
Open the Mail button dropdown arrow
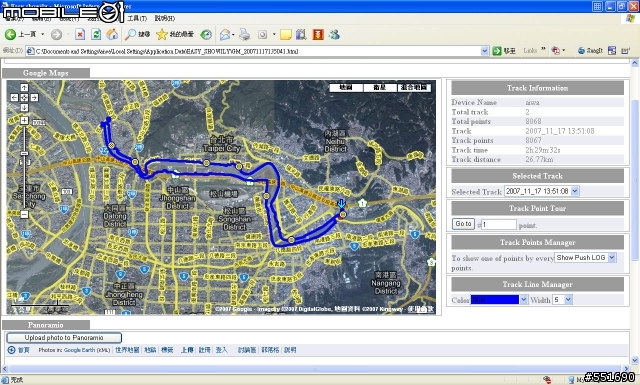(x=233, y=35)
